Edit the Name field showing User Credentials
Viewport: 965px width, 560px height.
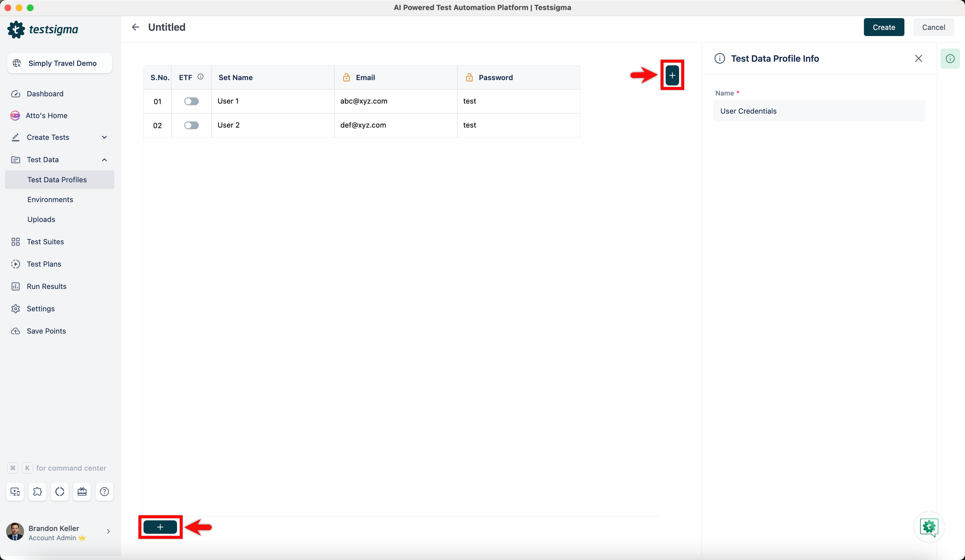point(818,111)
